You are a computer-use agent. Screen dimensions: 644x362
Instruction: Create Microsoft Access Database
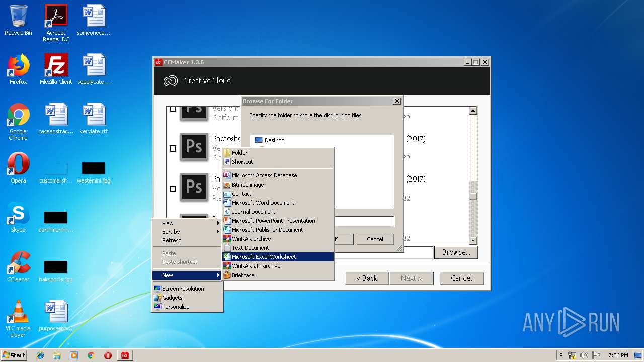(x=278, y=175)
